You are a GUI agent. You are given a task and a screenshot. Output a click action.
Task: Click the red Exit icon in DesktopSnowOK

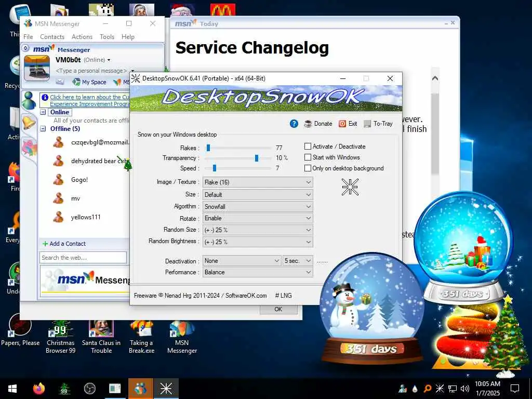(x=342, y=124)
